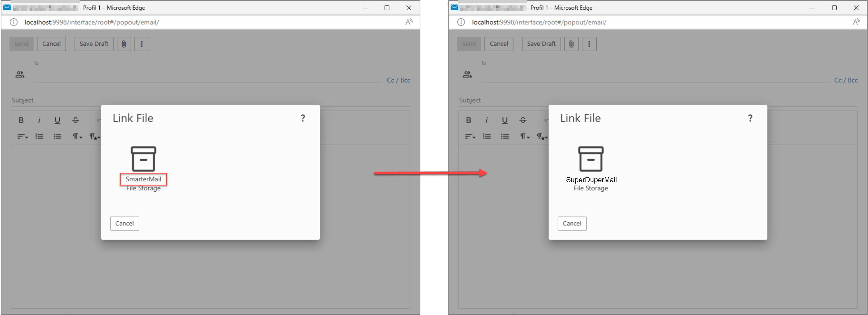
Task: Click attachment paperclip icon in right window
Action: pyautogui.click(x=572, y=44)
